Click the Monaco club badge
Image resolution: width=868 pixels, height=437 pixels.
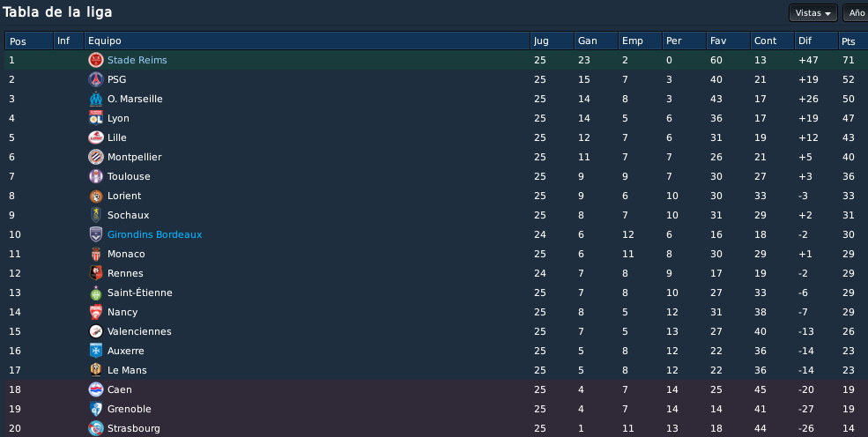(x=96, y=254)
